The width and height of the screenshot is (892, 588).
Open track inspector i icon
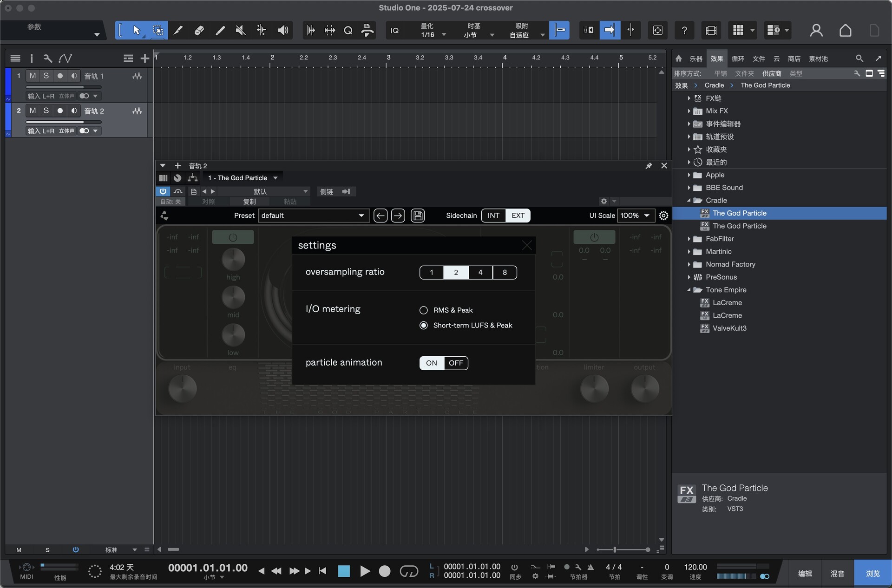point(32,58)
